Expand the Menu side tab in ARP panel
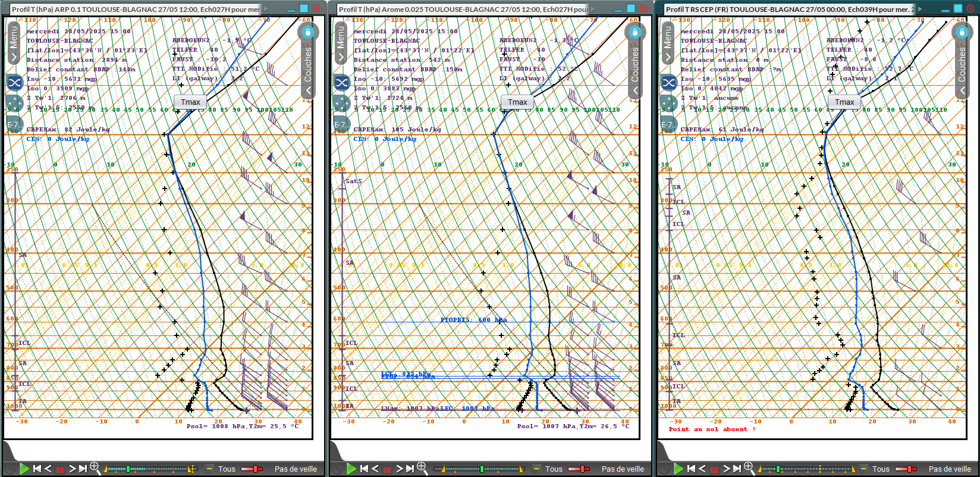980x477 pixels. [14, 43]
